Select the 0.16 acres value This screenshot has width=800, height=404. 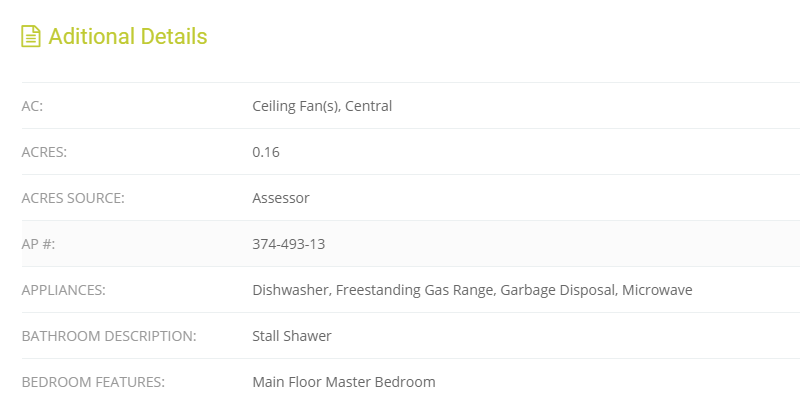pos(266,152)
